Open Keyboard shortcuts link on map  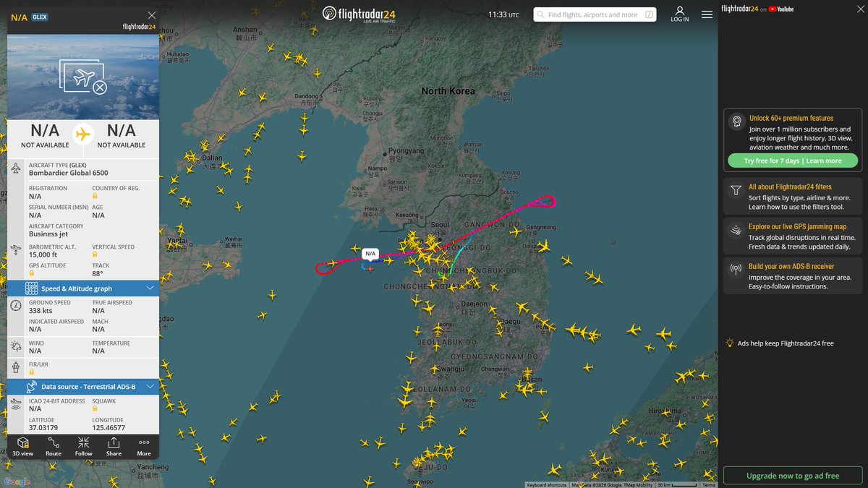tap(547, 485)
